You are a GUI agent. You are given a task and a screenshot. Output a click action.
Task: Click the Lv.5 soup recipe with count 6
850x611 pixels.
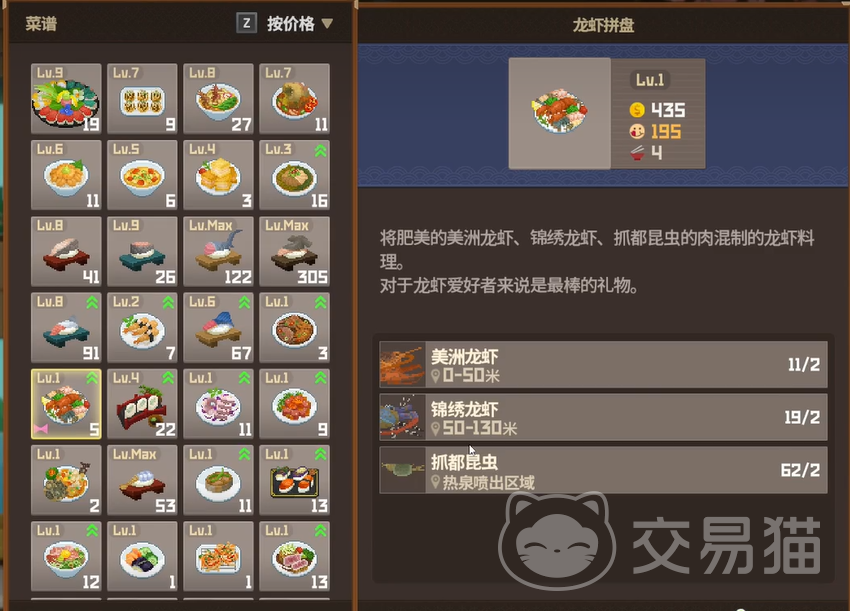(143, 175)
